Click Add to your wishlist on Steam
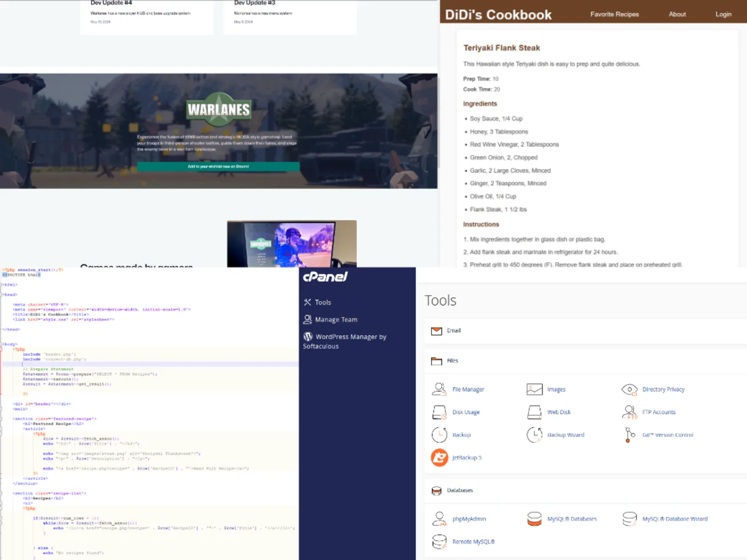Screen dimensions: 747x560 (x=218, y=166)
